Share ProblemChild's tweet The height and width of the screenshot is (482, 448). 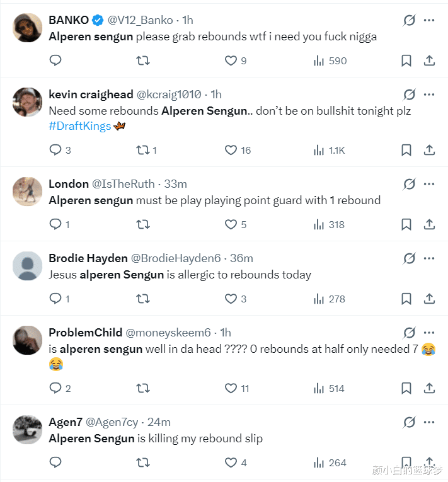429,388
